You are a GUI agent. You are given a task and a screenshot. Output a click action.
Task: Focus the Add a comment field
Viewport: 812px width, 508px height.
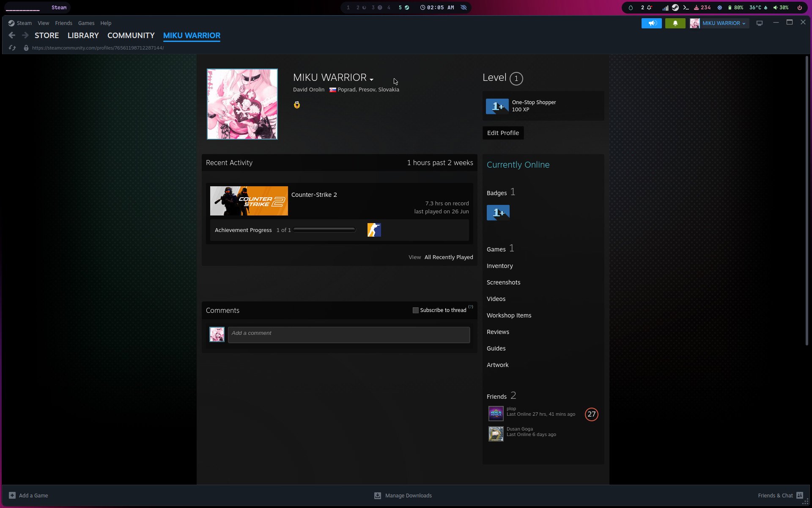(348, 335)
